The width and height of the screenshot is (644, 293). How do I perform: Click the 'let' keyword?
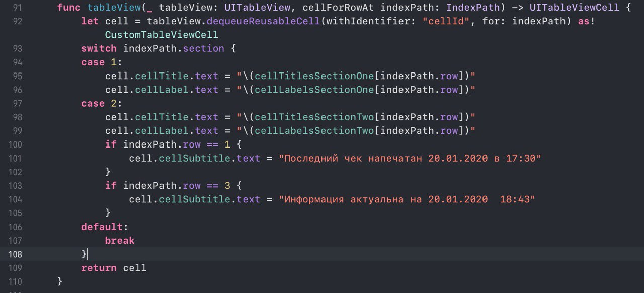point(90,22)
